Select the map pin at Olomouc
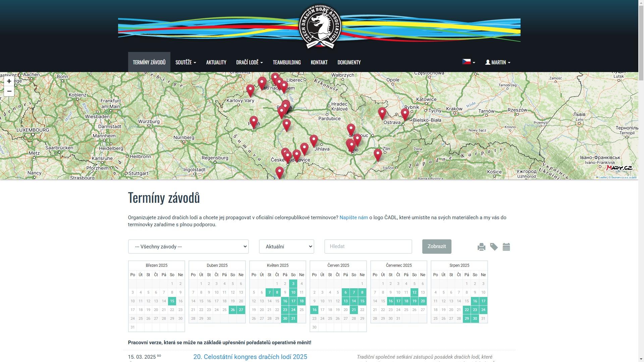Screen dimensions: 644x362 click(351, 130)
